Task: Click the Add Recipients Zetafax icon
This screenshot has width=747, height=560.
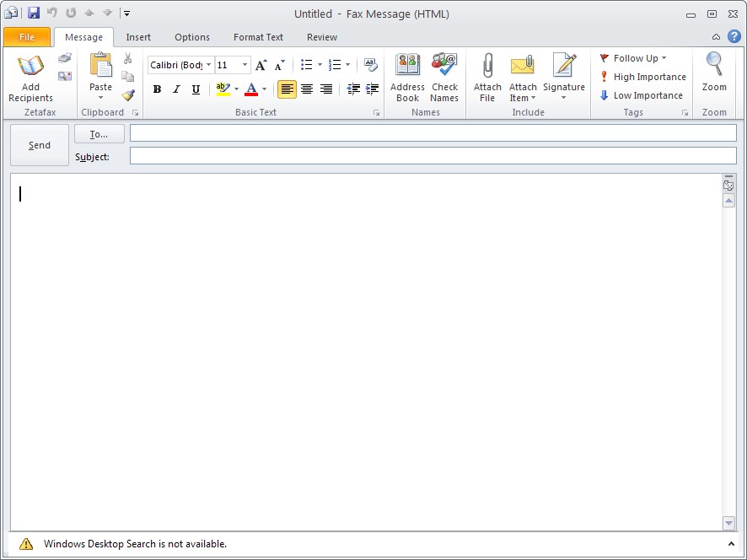Action: tap(30, 65)
